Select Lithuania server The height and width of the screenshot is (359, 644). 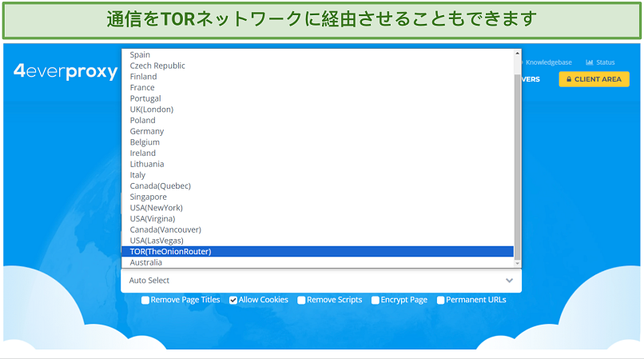click(317, 164)
